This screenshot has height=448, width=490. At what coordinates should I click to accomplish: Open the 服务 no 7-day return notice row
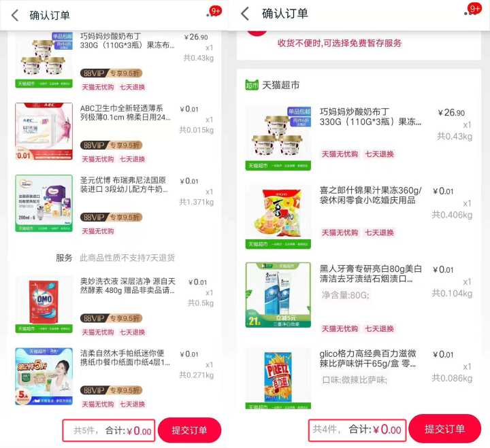(x=115, y=258)
